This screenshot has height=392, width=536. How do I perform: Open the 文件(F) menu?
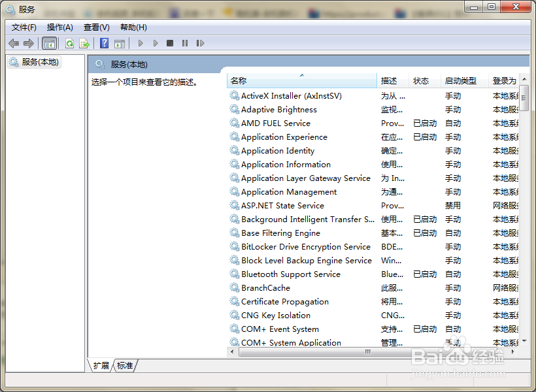click(24, 27)
